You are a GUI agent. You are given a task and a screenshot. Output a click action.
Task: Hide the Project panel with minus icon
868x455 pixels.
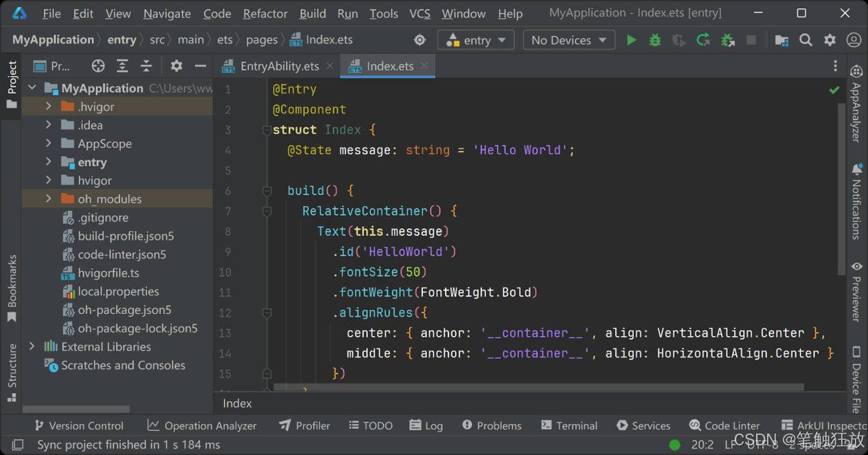(x=200, y=66)
